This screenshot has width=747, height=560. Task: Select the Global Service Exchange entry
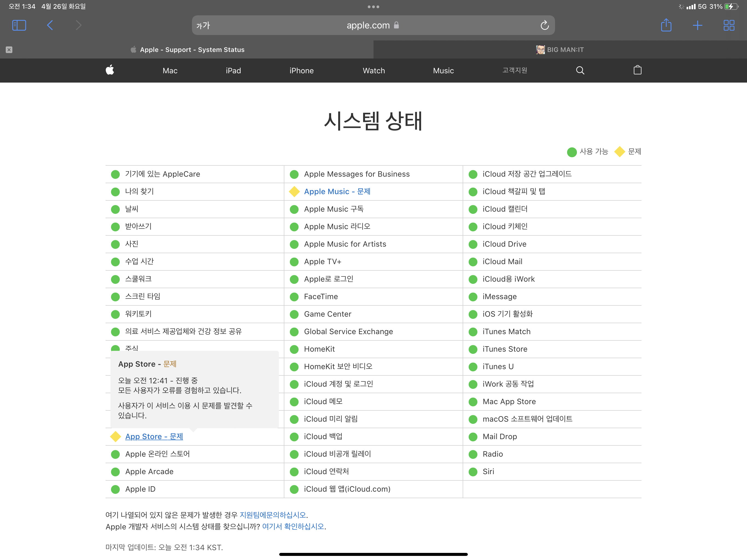click(373, 331)
